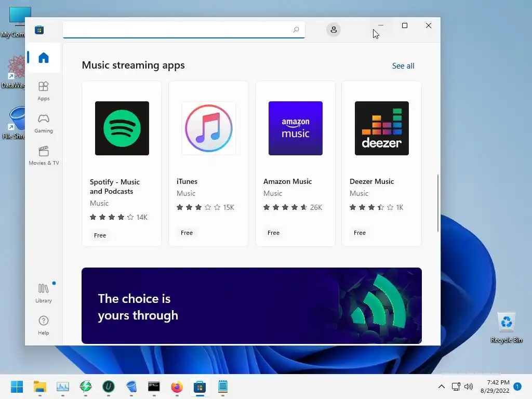Viewport: 532px width, 399px height.
Task: Open the volume tray icon
Action: 469,387
